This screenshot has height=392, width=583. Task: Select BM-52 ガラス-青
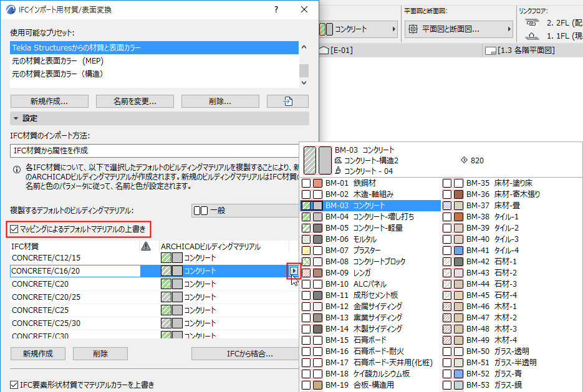(512, 374)
